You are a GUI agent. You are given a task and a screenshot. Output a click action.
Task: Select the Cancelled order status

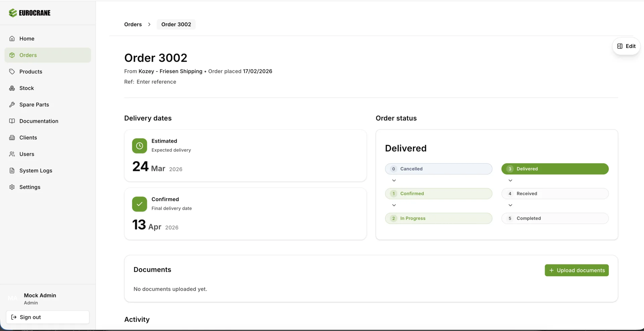pyautogui.click(x=438, y=169)
